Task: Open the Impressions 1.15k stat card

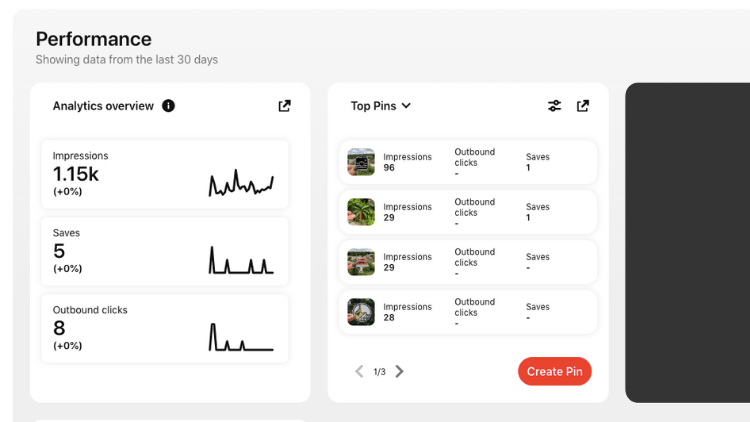Action: (x=165, y=174)
